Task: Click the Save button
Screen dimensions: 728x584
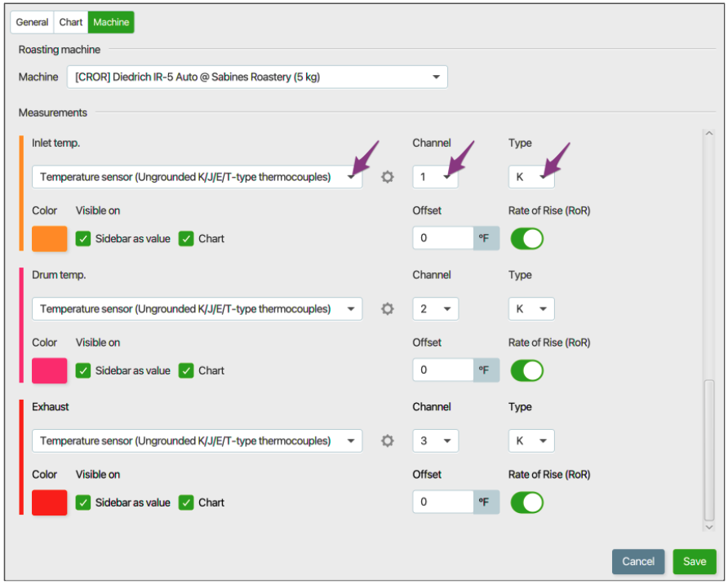Action: (x=695, y=562)
